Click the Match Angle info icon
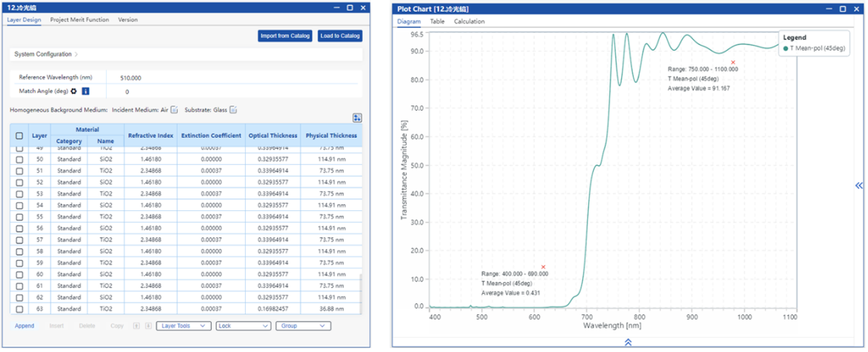This screenshot has width=868, height=352. (x=86, y=91)
